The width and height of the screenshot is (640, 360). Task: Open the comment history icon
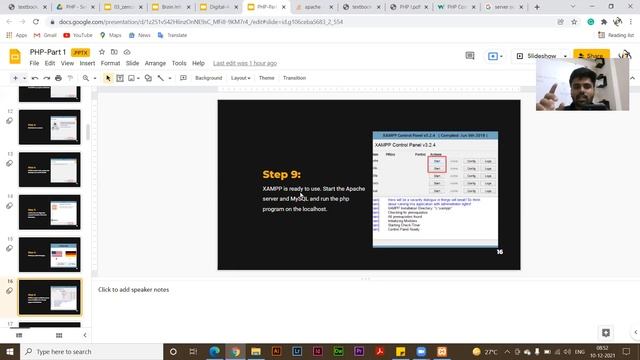pyautogui.click(x=470, y=56)
